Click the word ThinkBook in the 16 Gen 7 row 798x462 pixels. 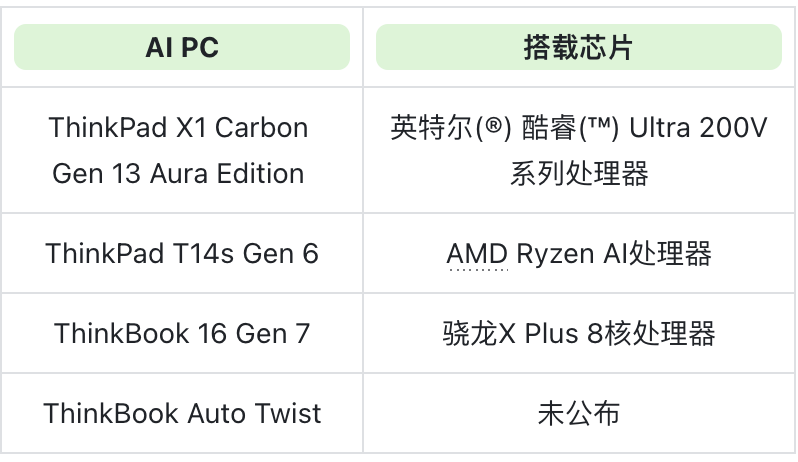(122, 334)
